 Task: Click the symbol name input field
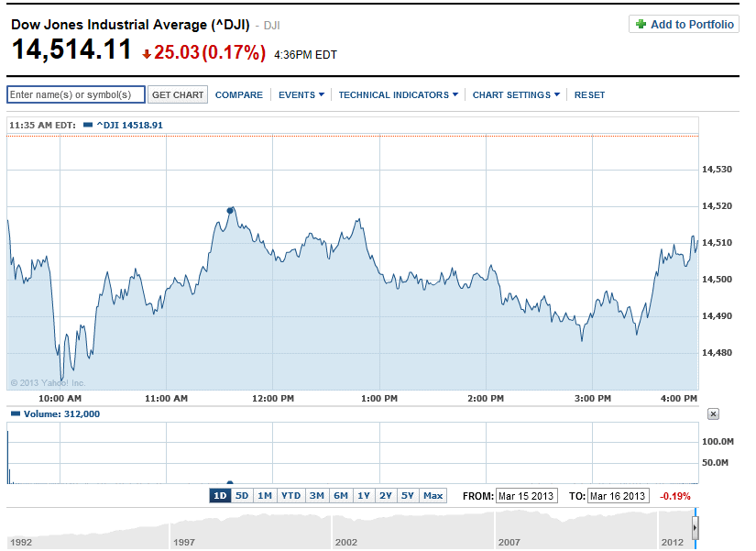coord(76,95)
